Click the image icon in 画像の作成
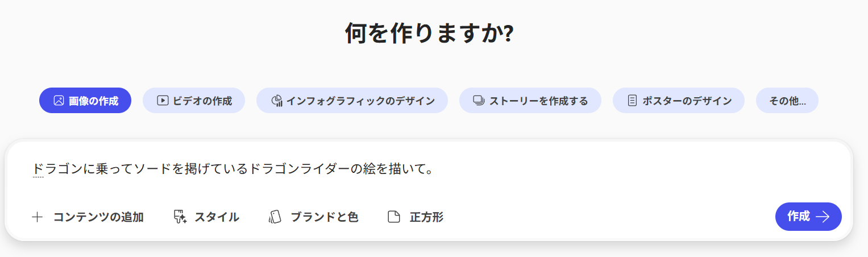 [59, 101]
